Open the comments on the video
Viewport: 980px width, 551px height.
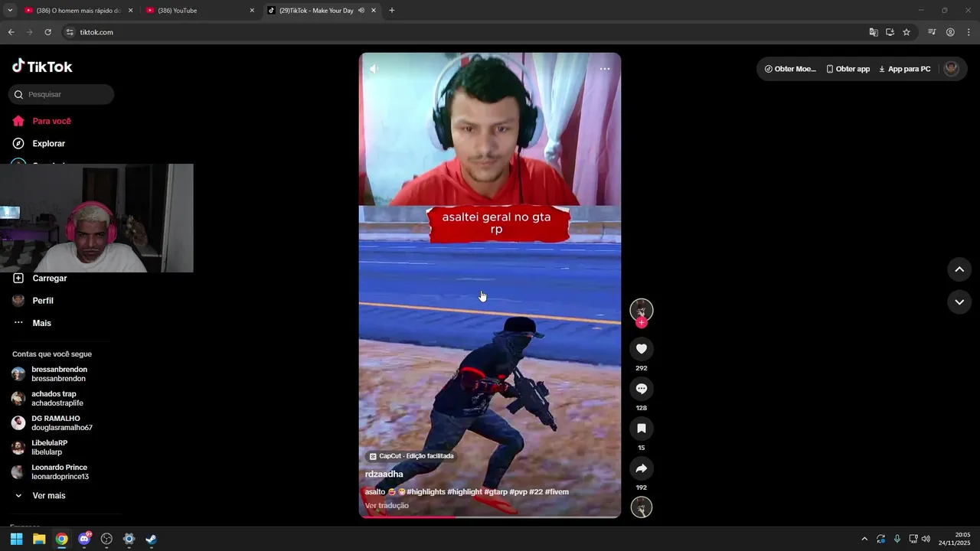pyautogui.click(x=642, y=389)
